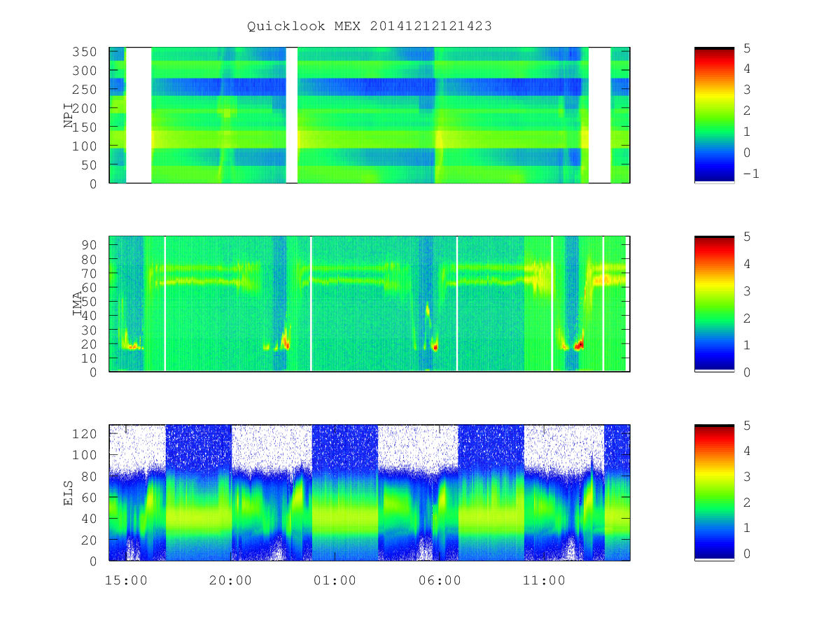Click the red hotspot near 12:30 in IMA panel
This screenshot has height=630, width=840.
(579, 345)
